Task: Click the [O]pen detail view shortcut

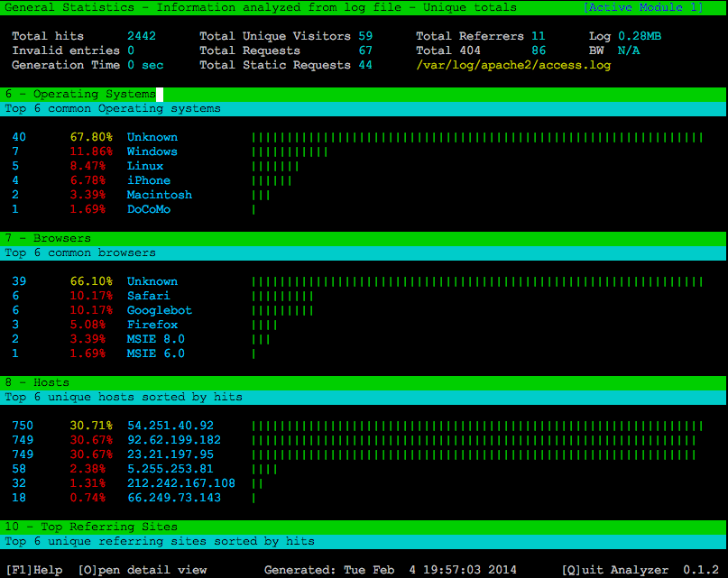Action: coord(142,570)
